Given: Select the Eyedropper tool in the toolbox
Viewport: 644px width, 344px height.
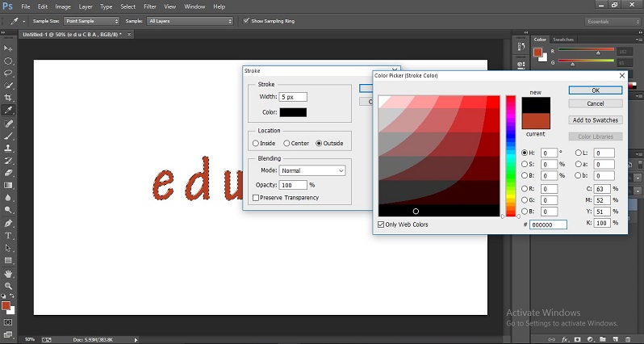Looking at the screenshot, I should [x=8, y=110].
